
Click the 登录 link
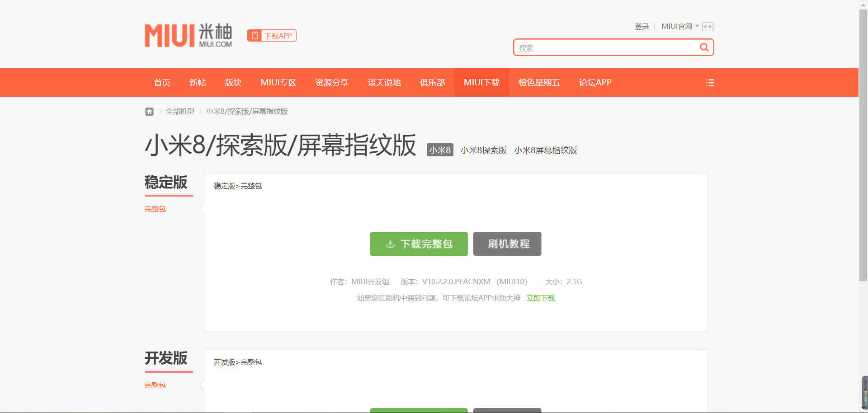click(642, 27)
